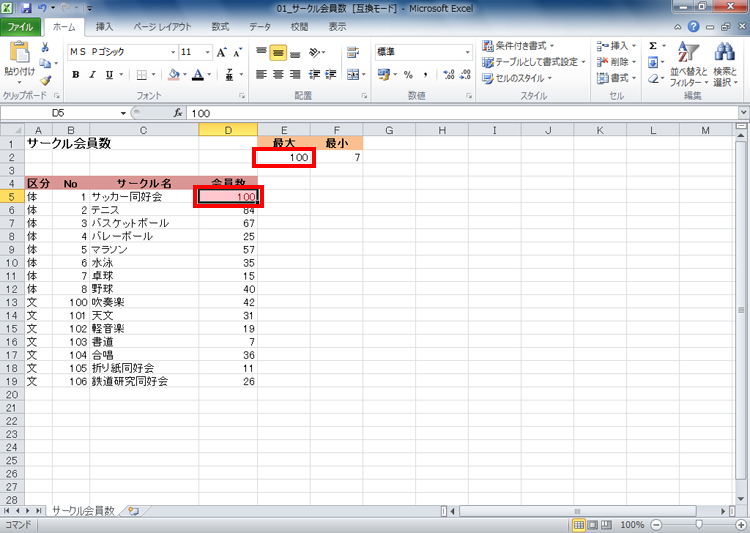
Task: Click the font color red A swatch
Action: (x=198, y=75)
